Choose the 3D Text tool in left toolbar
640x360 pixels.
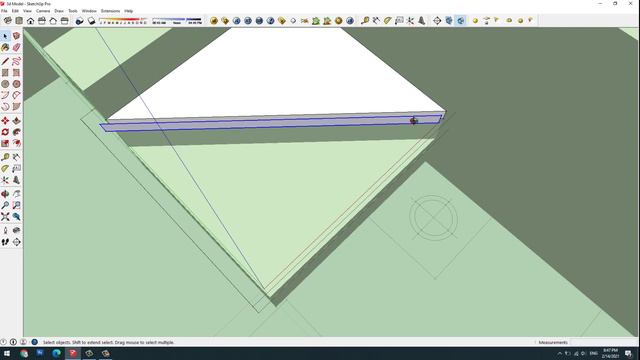tap(16, 180)
